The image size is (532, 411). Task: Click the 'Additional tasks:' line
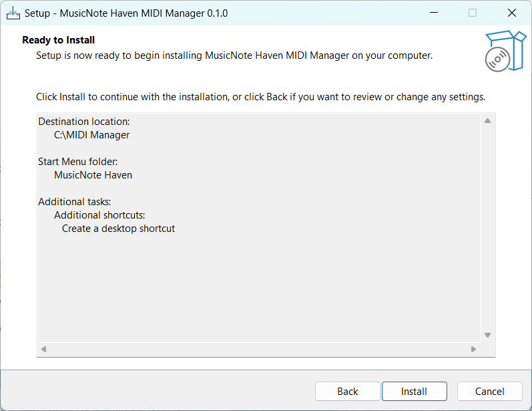[74, 202]
